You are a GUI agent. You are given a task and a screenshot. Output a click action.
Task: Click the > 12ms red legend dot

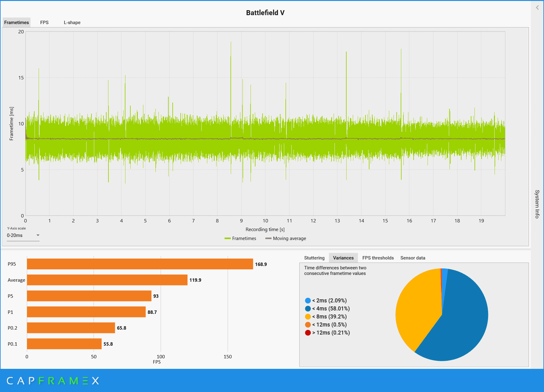pos(308,333)
